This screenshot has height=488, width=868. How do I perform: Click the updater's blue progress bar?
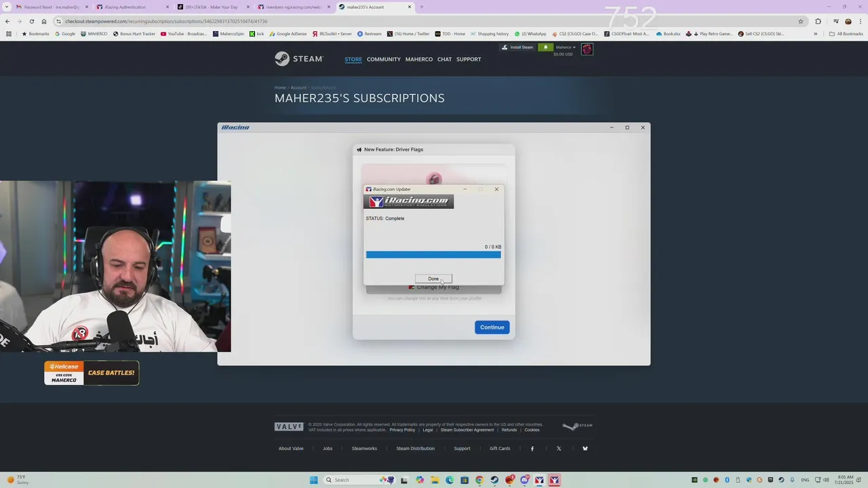tap(433, 255)
